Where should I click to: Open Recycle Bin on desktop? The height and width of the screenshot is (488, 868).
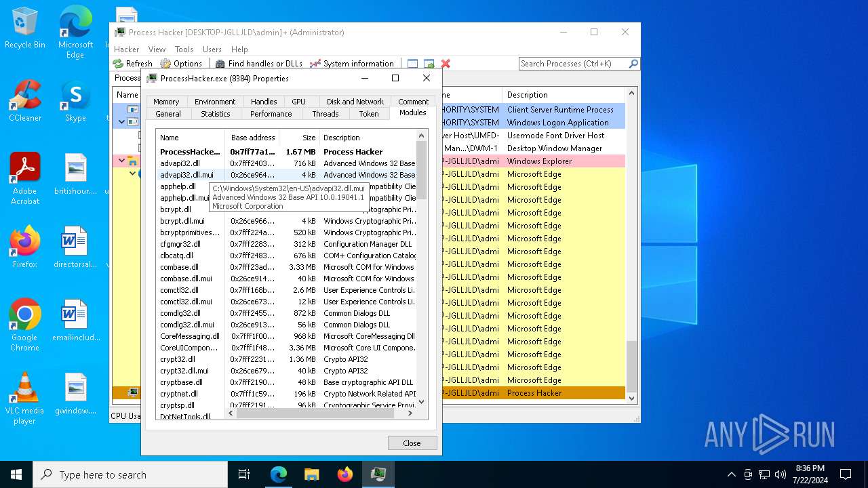click(25, 28)
